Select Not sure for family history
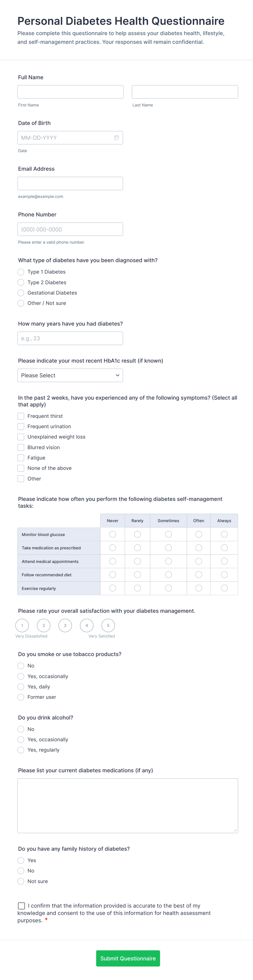The height and width of the screenshot is (980, 253). point(21,881)
